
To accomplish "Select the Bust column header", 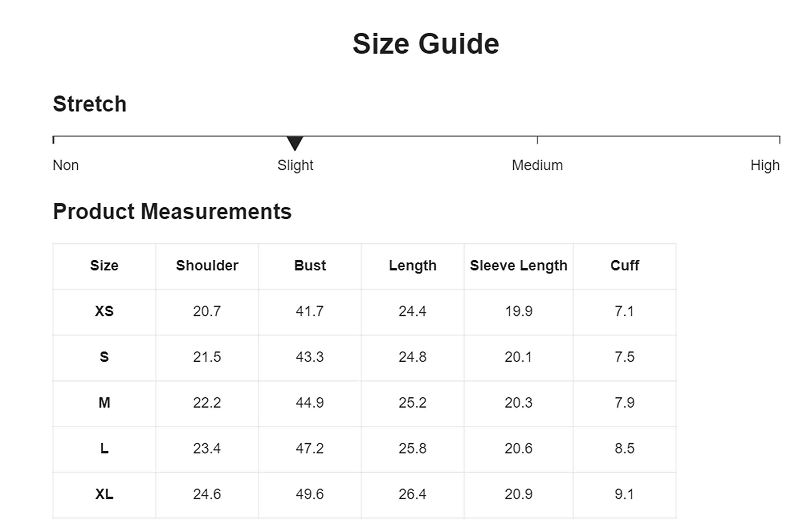I will click(310, 265).
